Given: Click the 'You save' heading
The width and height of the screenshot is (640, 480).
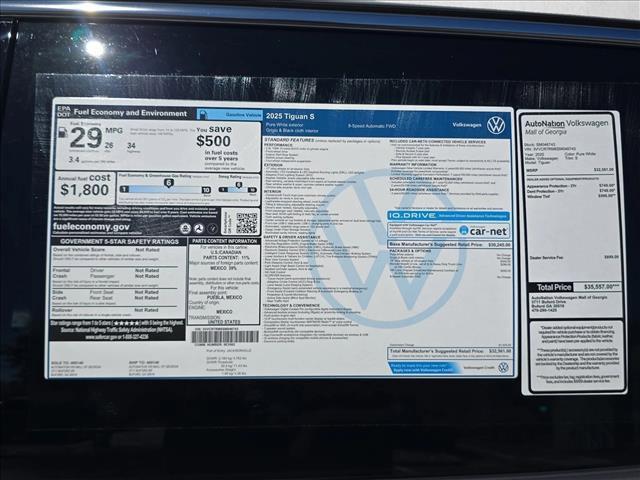Looking at the screenshot, I should point(214,129).
